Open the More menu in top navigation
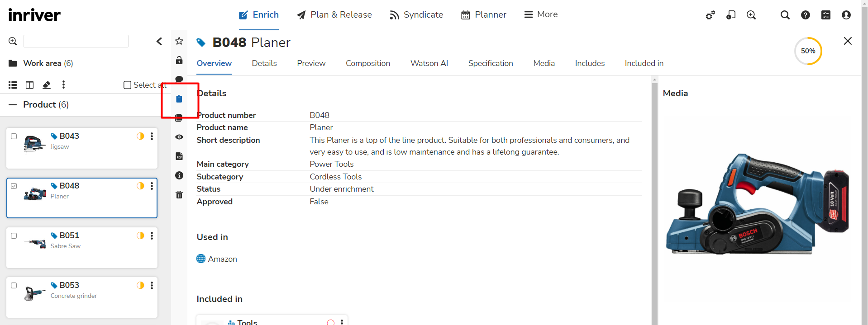This screenshot has height=325, width=868. tap(541, 14)
